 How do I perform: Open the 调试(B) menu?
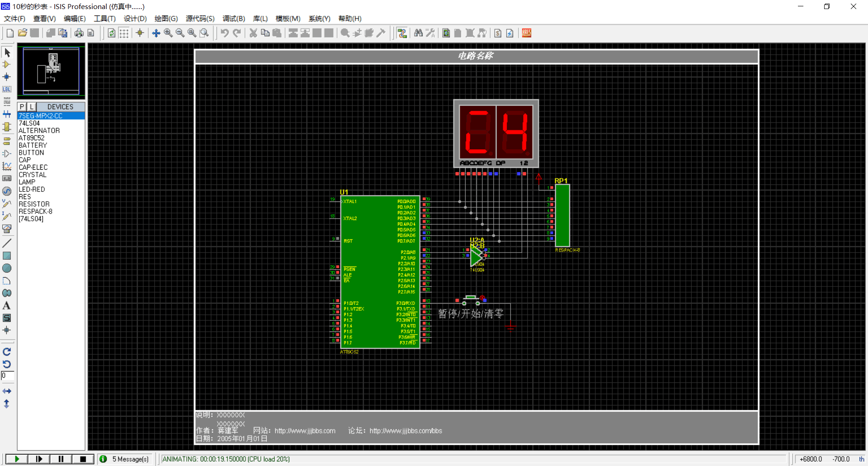click(x=234, y=19)
